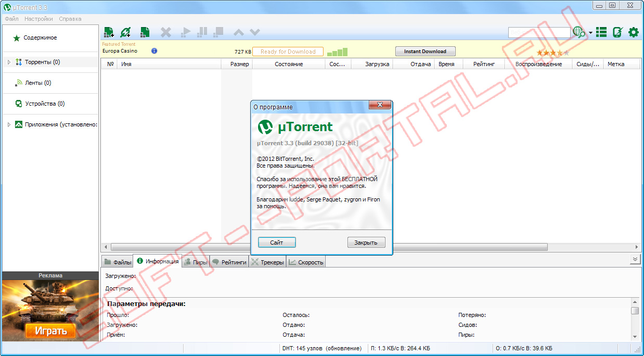Image resolution: width=644 pixels, height=356 pixels.
Task: Click the µTorrent logo in About dialog
Action: point(295,127)
